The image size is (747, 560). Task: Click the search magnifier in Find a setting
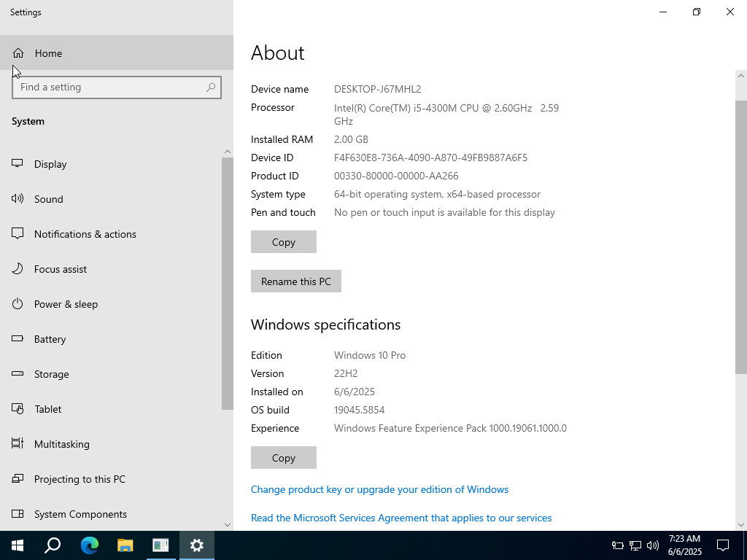211,87
